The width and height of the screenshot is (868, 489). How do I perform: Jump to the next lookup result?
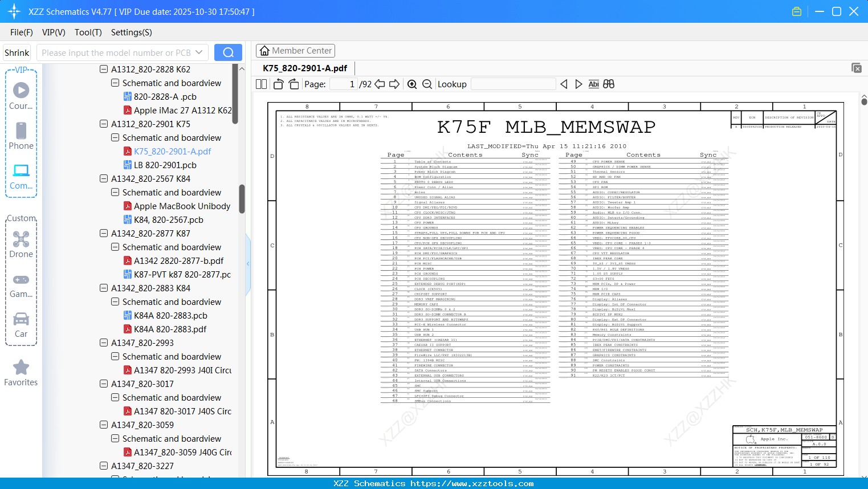(x=578, y=84)
